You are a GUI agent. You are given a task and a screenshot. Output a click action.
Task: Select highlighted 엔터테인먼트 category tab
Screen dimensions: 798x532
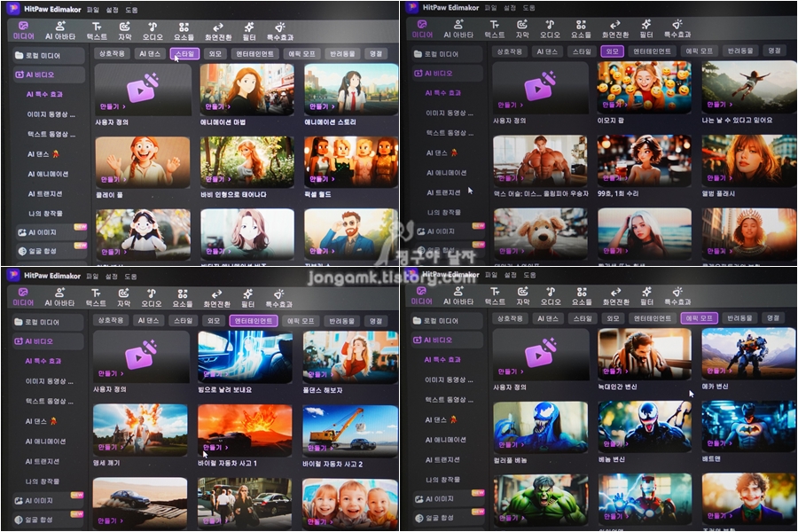(254, 321)
